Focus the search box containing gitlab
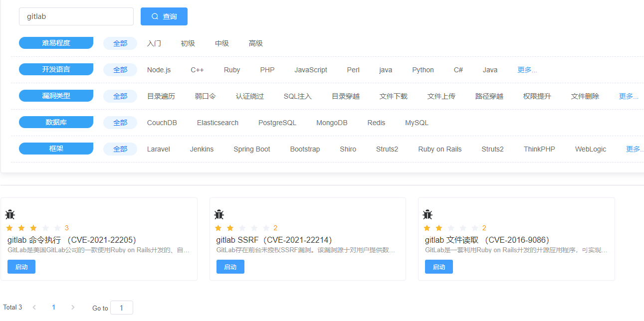The image size is (644, 321). (x=76, y=16)
